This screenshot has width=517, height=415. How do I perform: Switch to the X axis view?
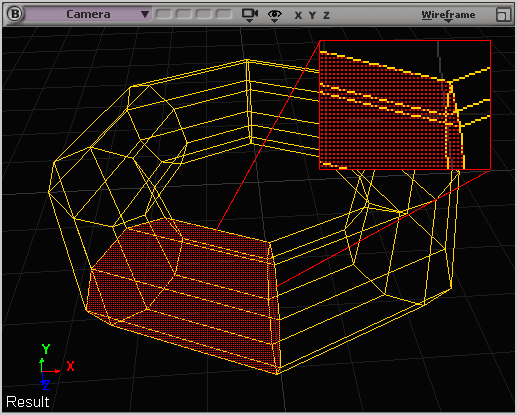point(298,15)
